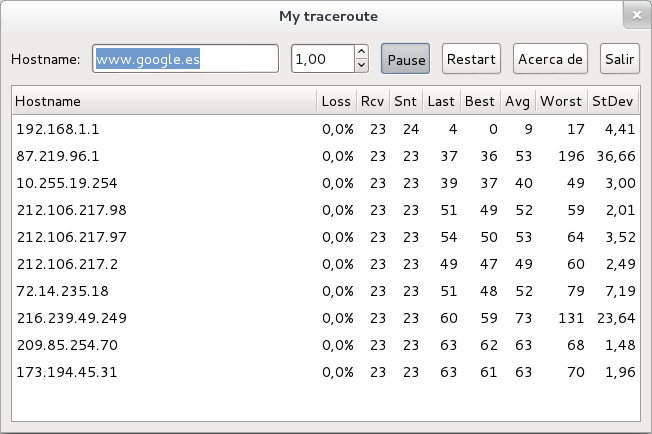Sort by the Hostname column header

(x=164, y=101)
